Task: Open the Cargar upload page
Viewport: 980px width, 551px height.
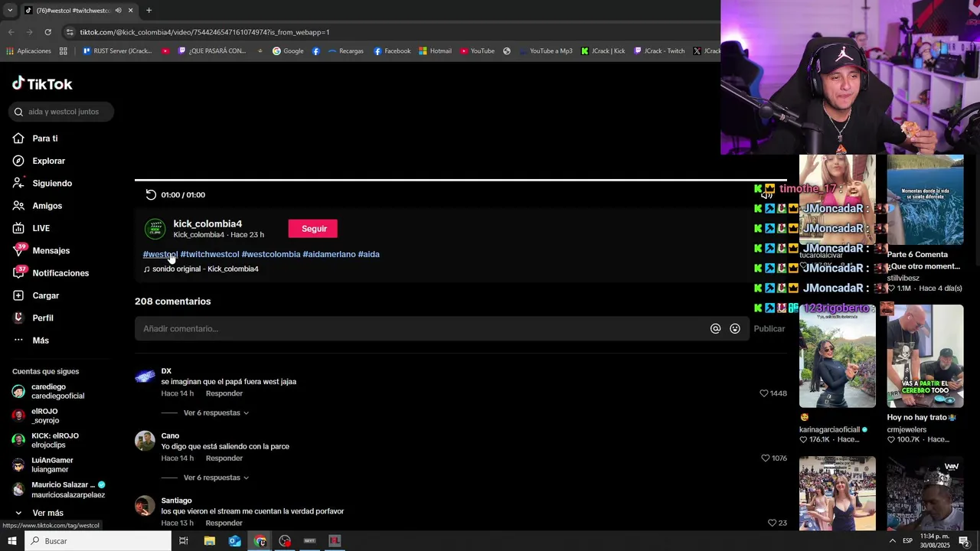Action: 36,295
